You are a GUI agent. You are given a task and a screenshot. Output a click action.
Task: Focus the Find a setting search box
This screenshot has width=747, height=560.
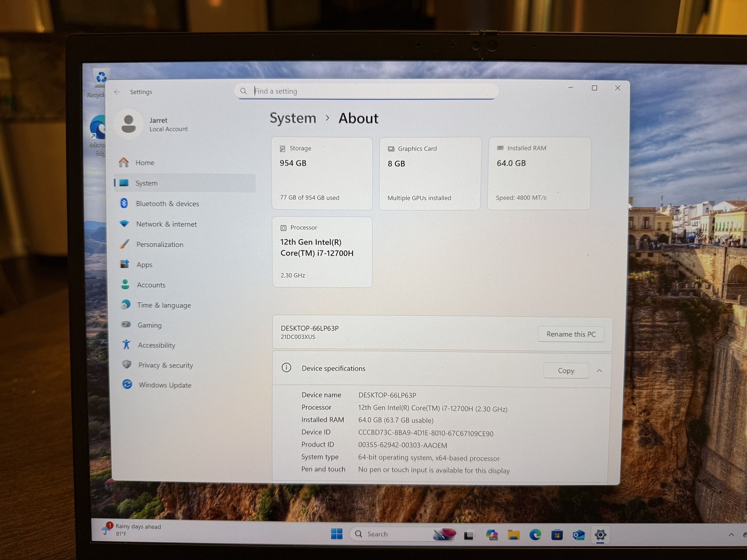coord(366,91)
